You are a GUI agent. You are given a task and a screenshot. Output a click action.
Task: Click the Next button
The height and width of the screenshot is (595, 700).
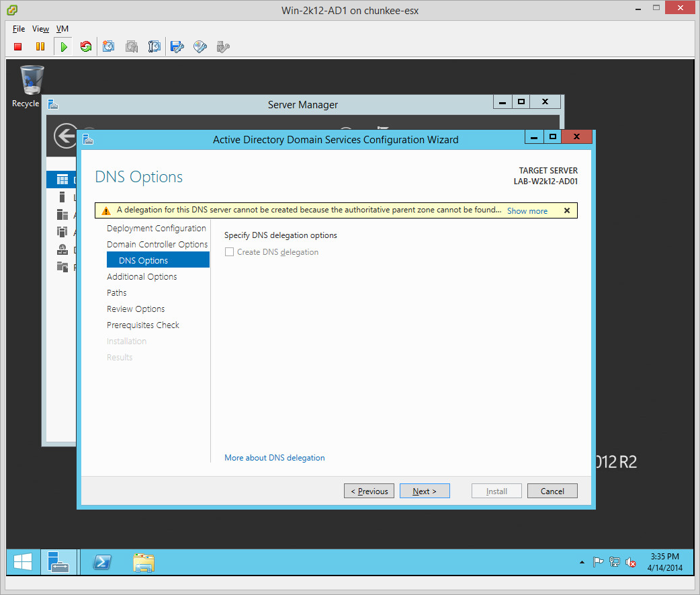click(425, 491)
